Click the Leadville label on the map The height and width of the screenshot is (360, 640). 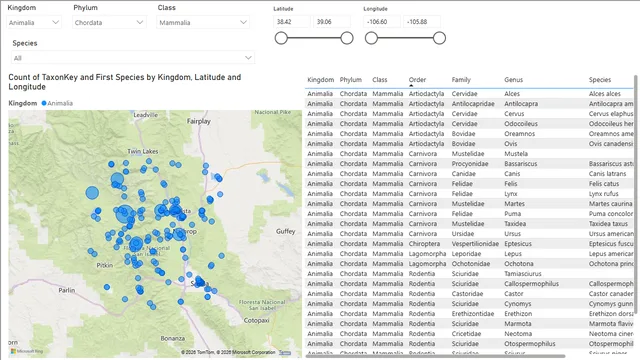(x=145, y=115)
